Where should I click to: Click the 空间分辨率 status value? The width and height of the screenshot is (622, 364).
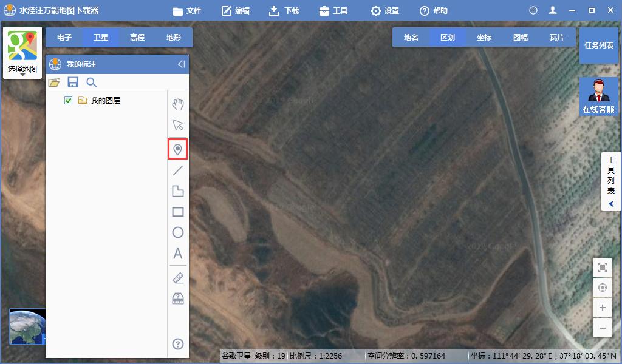(406, 356)
